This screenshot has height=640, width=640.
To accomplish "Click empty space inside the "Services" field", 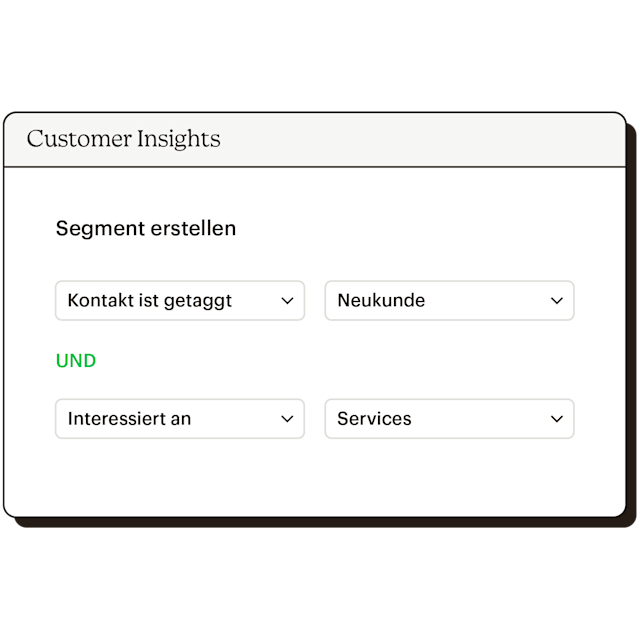I will [x=480, y=419].
